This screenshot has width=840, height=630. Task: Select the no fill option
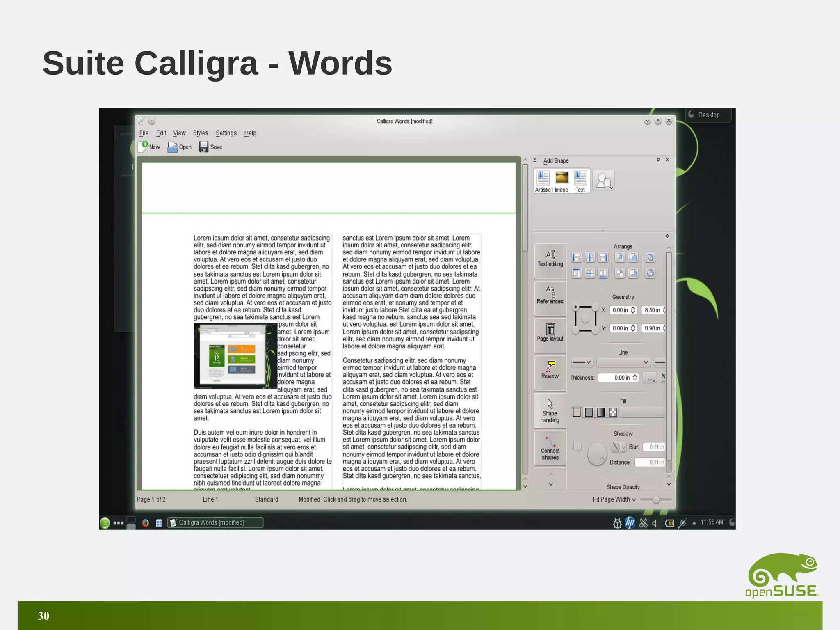577,412
